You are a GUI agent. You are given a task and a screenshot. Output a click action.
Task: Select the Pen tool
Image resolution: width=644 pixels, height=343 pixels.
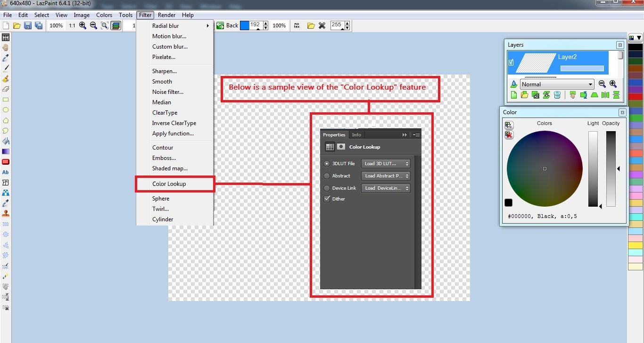6,68
